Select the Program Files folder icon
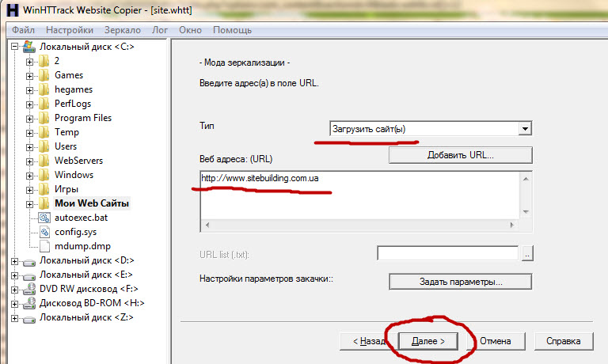This screenshot has width=608, height=364. coord(44,118)
